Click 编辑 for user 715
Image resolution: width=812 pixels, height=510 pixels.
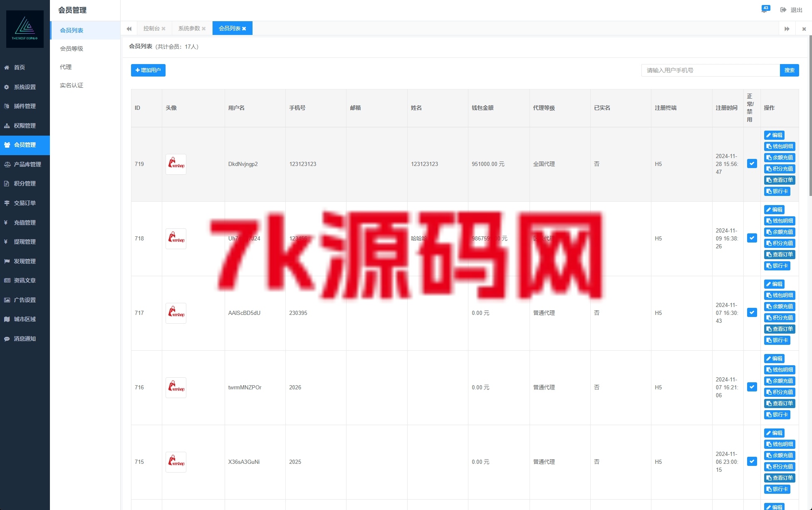click(x=774, y=433)
